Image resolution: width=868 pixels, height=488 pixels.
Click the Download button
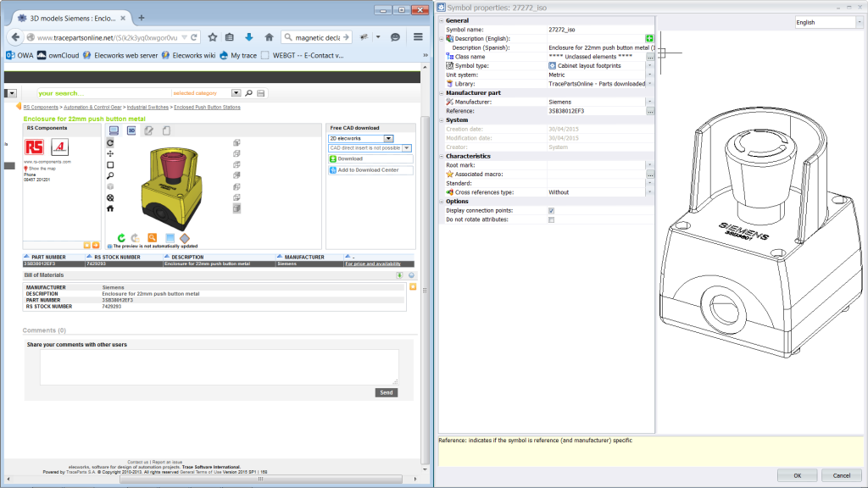pyautogui.click(x=370, y=158)
